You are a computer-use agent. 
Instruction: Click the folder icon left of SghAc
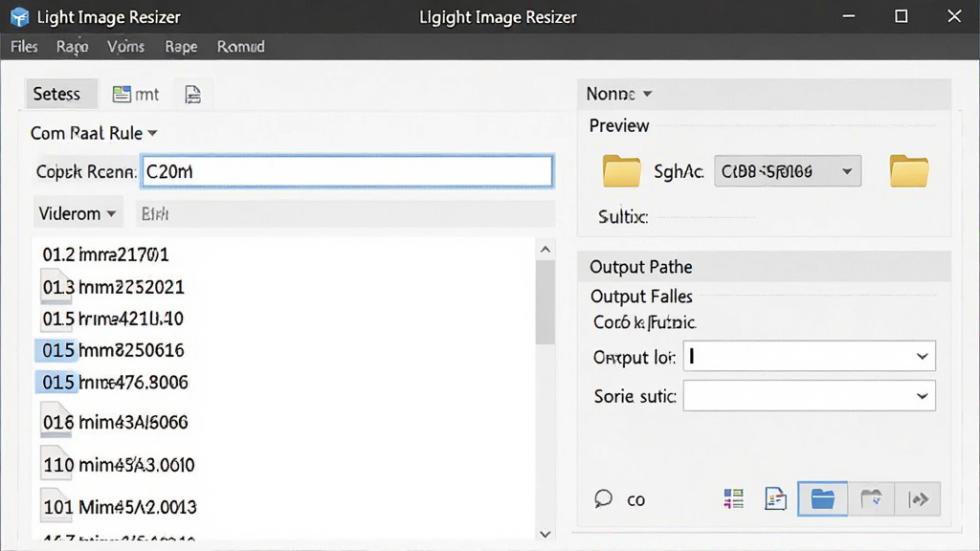click(621, 170)
